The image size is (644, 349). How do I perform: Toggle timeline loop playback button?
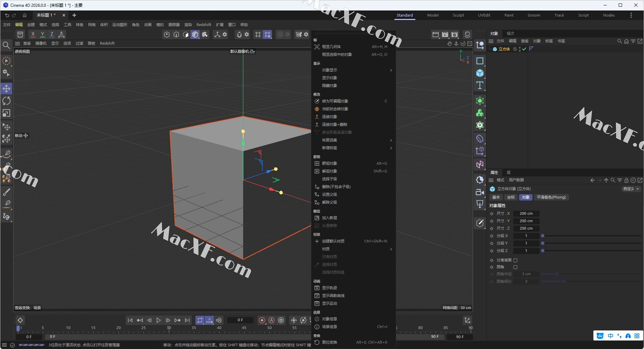[200, 320]
